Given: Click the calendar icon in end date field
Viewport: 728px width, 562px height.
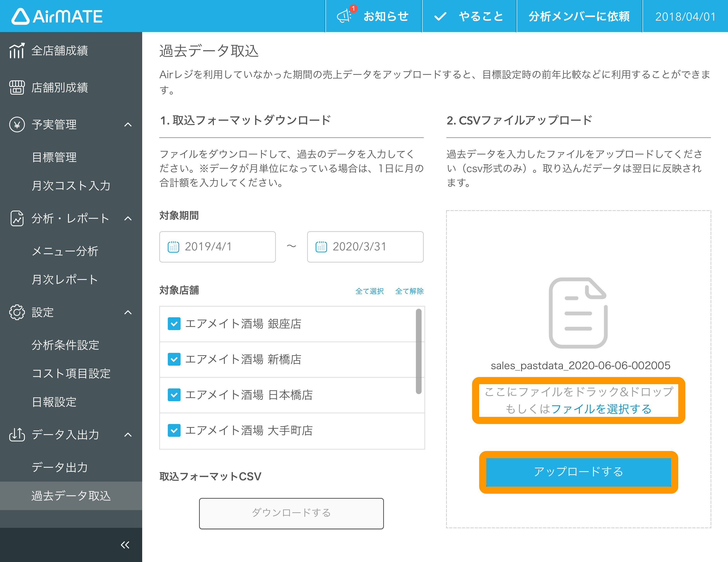Looking at the screenshot, I should point(321,247).
